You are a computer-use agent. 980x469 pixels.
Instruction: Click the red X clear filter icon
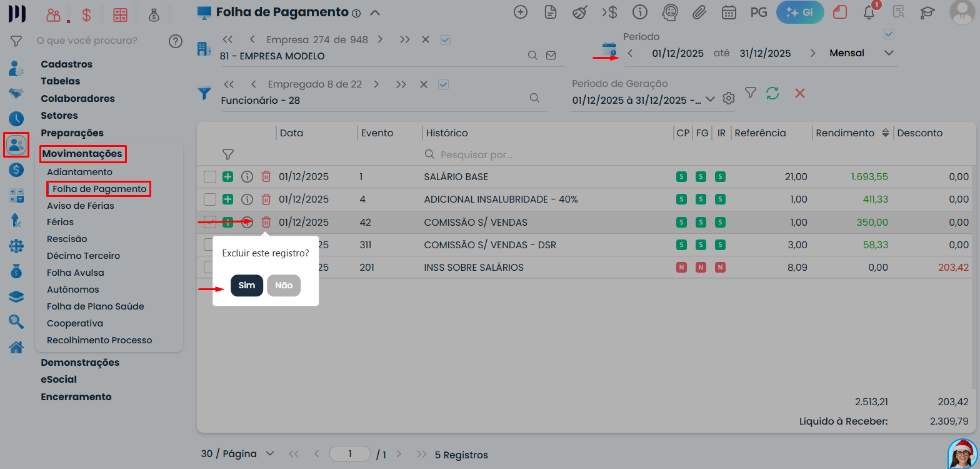point(799,93)
